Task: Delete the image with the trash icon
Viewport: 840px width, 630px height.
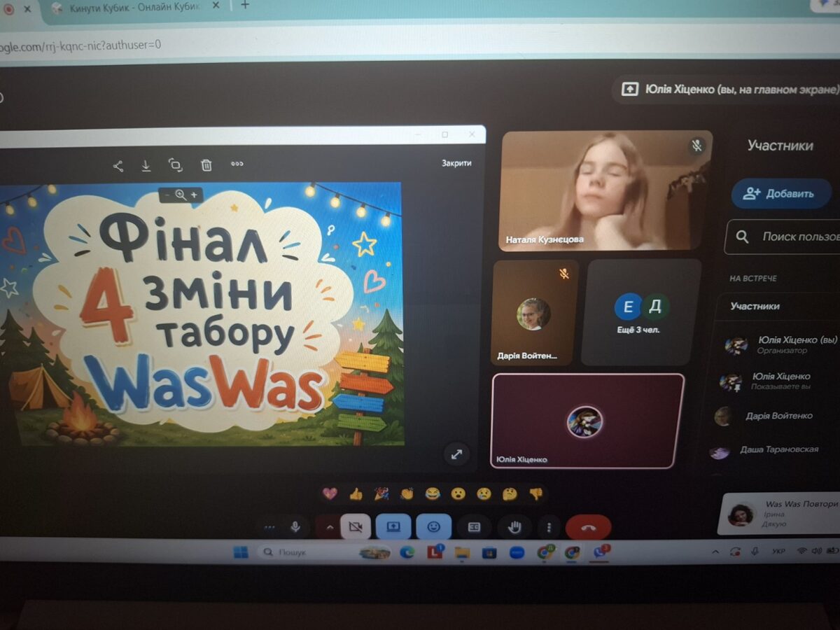Action: [206, 165]
